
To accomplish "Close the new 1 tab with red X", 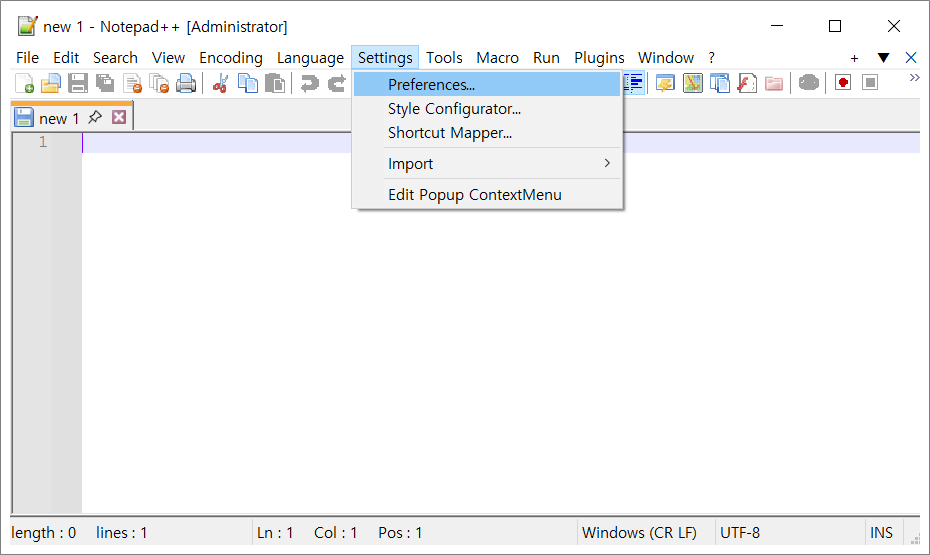I will click(119, 117).
